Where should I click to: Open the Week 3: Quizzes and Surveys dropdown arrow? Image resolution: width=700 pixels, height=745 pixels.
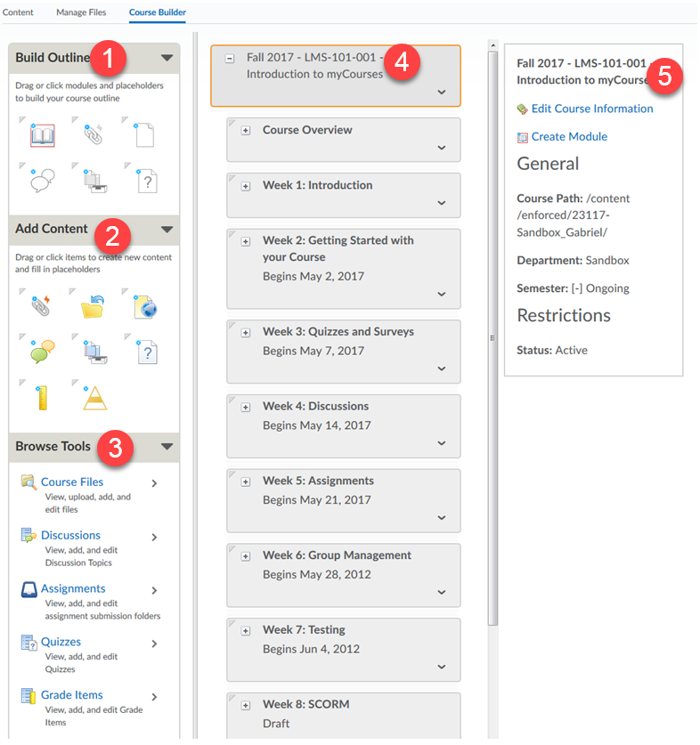(x=442, y=368)
